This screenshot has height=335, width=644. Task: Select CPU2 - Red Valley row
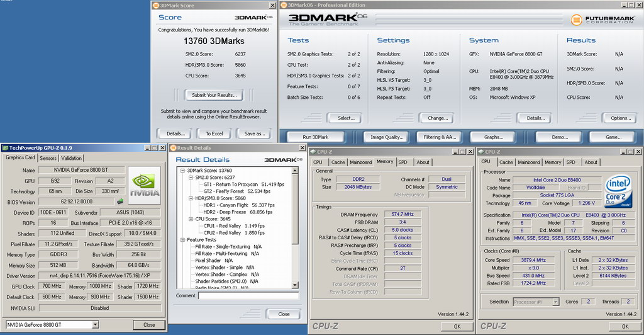[234, 232]
